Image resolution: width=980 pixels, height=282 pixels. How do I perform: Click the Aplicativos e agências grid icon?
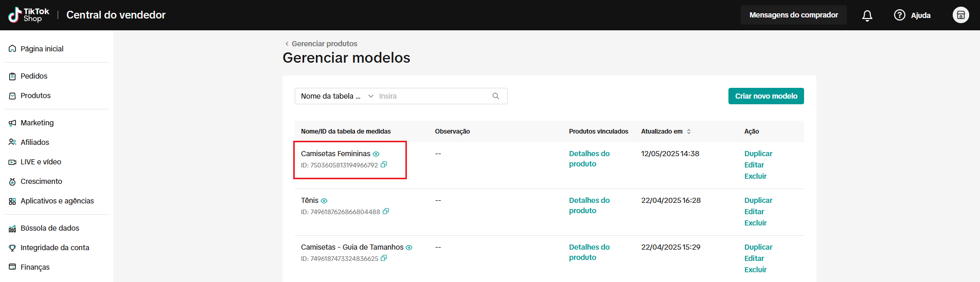pos(12,201)
